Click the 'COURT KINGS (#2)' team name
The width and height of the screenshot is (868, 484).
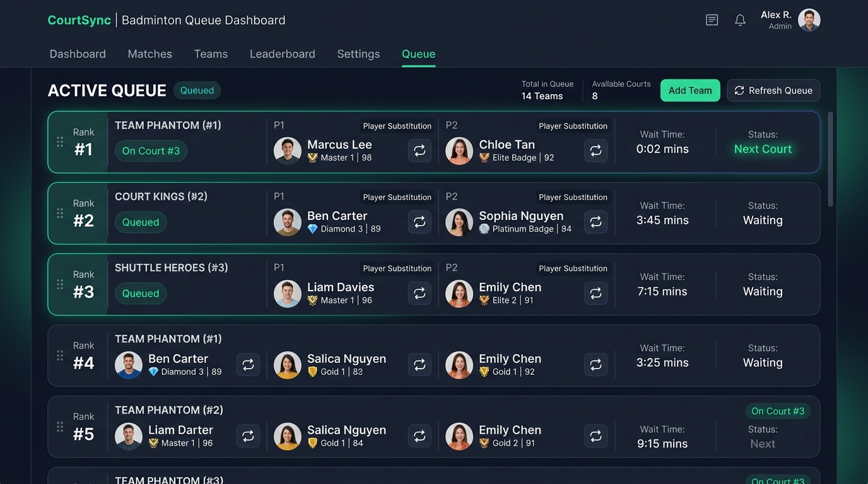pos(161,197)
